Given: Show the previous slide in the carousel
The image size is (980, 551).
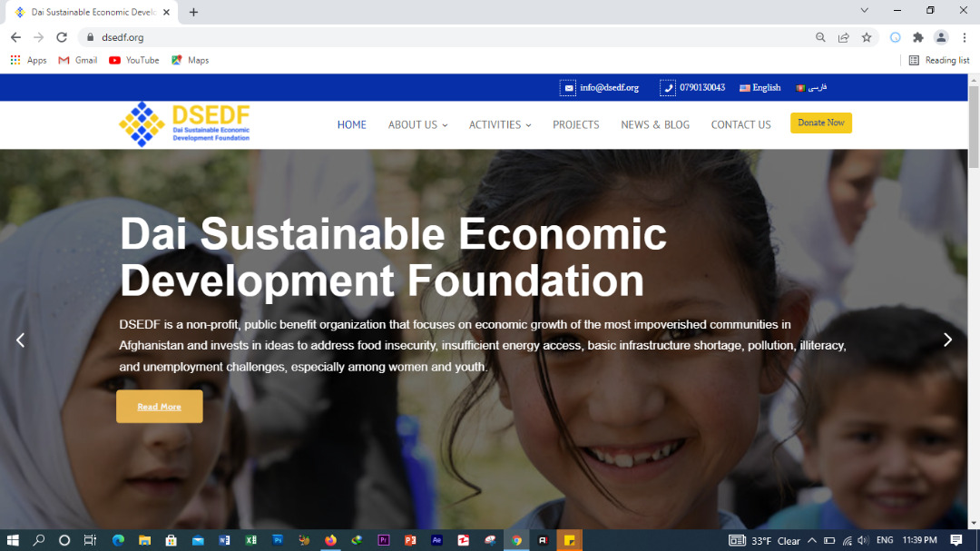Looking at the screenshot, I should [x=21, y=339].
